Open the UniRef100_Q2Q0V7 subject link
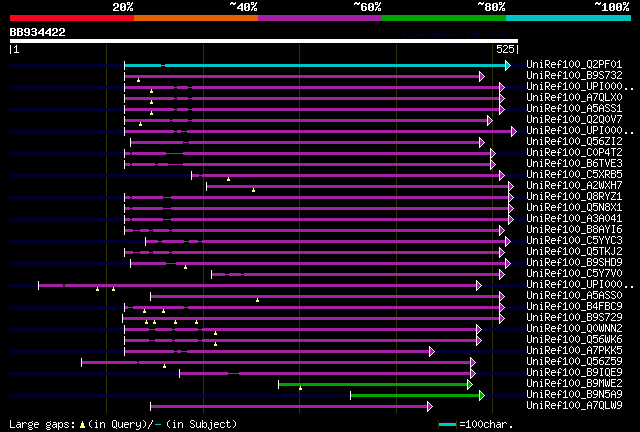This screenshot has width=640, height=432. [x=574, y=120]
